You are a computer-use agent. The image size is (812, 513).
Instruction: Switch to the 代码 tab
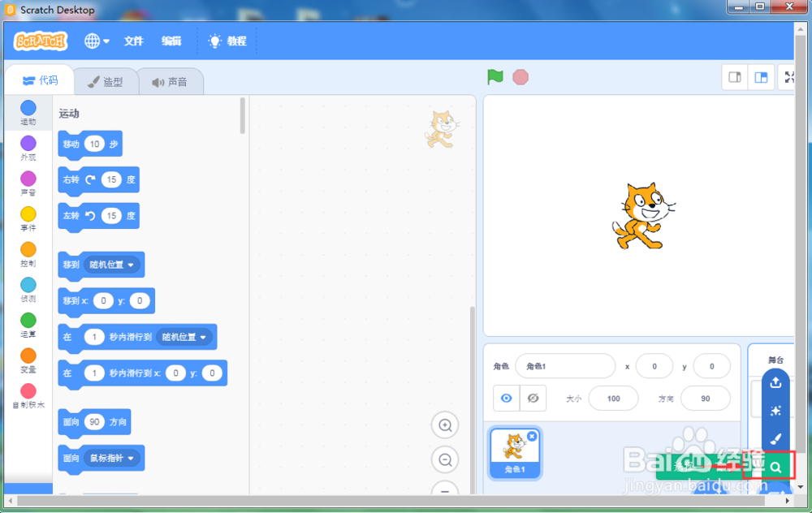click(x=41, y=80)
